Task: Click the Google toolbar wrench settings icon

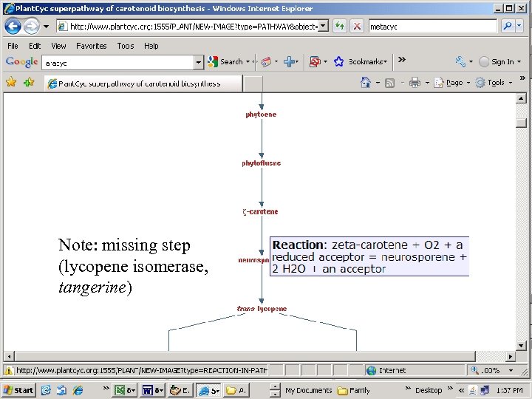Action: [460, 61]
